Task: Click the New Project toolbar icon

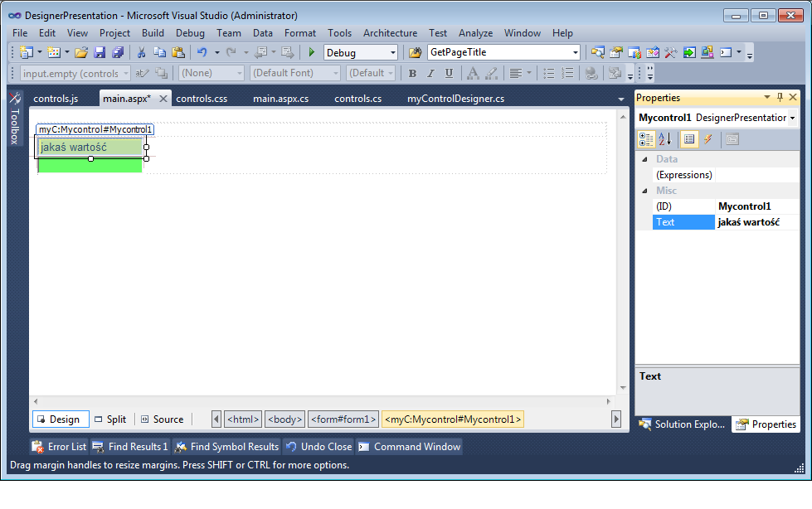Action: (x=26, y=52)
